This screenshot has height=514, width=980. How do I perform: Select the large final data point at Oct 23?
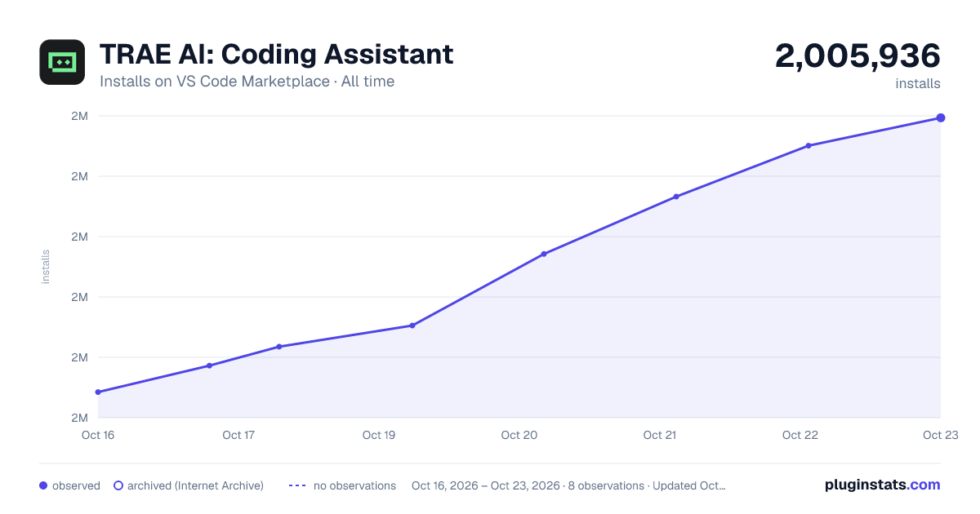click(x=941, y=118)
